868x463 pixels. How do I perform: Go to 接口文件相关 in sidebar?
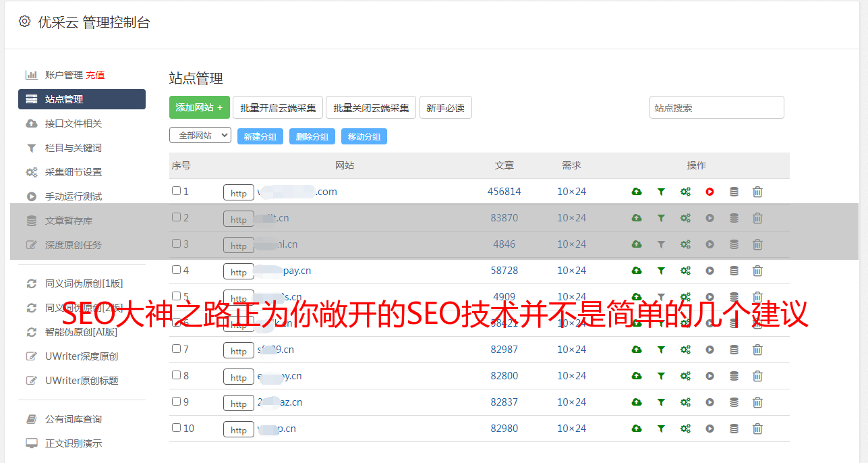(x=74, y=124)
